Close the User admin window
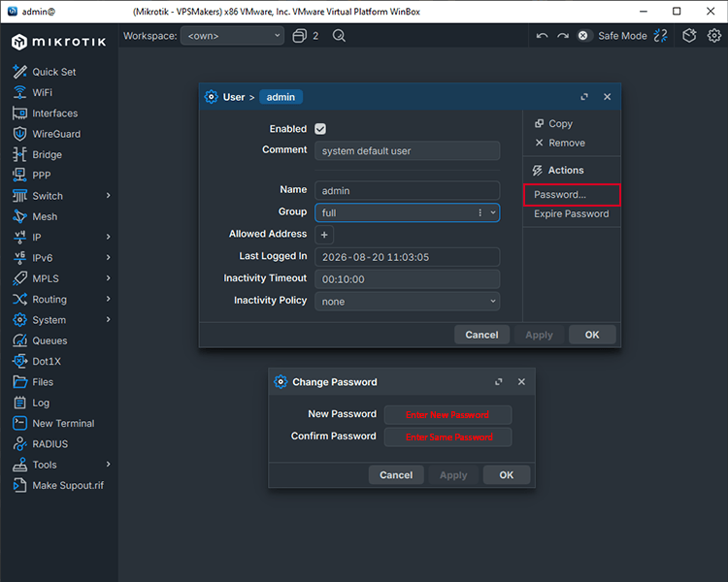Viewport: 728px width, 582px height. pos(608,97)
